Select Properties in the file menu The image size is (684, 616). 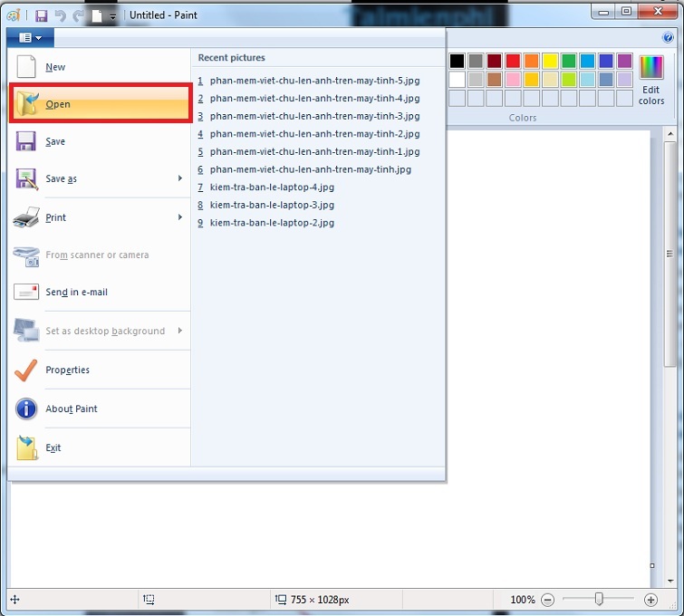(x=68, y=370)
